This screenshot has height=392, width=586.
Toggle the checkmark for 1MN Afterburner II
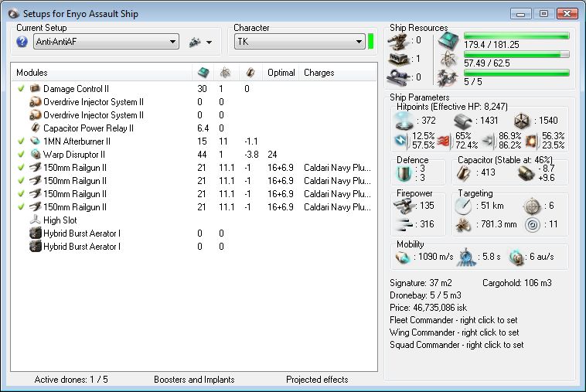(x=22, y=141)
